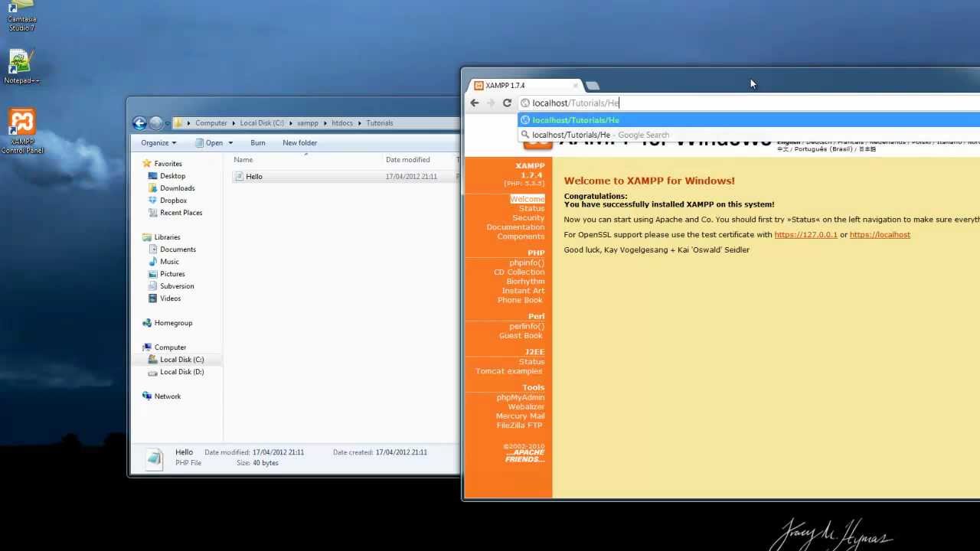The width and height of the screenshot is (980, 551).
Task: Click Network icon in navigation pane
Action: coord(147,396)
